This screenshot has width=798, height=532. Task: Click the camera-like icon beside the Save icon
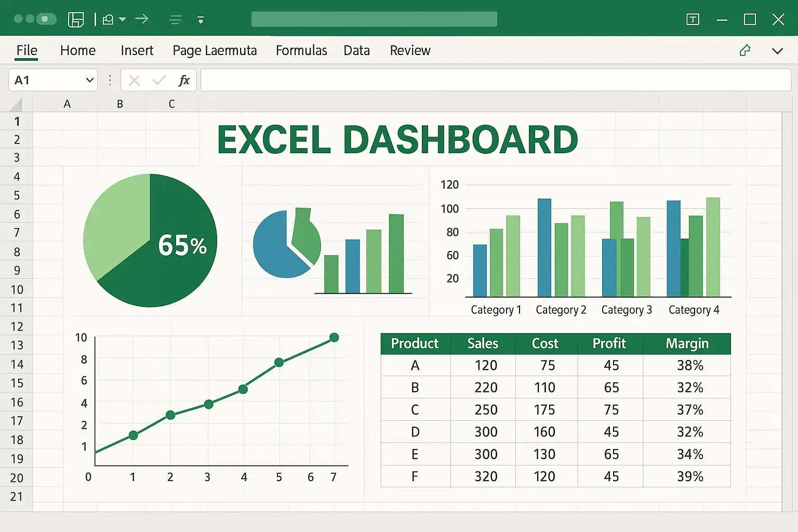point(108,20)
